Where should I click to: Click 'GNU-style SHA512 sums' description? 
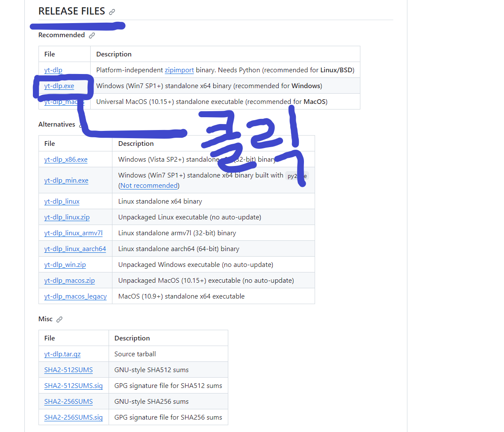pos(151,370)
